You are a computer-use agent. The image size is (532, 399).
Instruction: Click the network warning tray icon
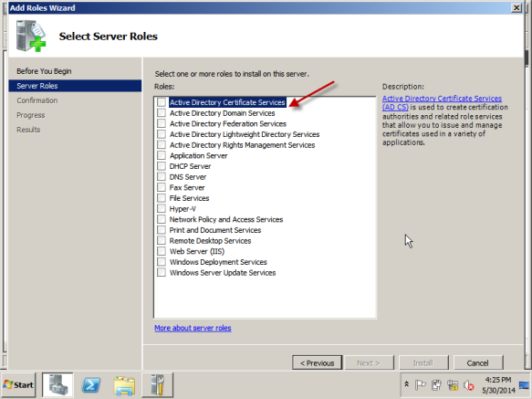(453, 385)
